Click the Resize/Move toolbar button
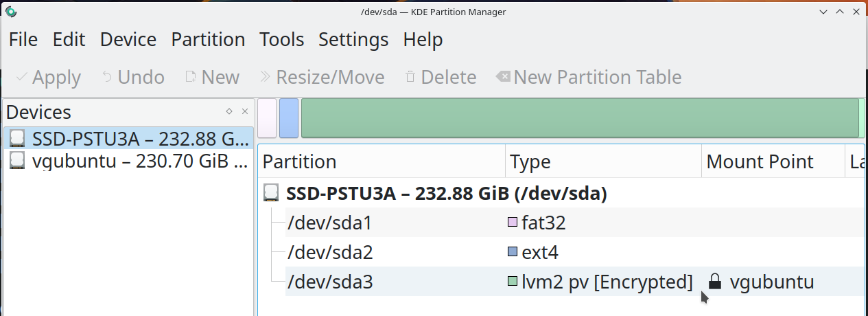Image resolution: width=868 pixels, height=316 pixels. click(321, 77)
